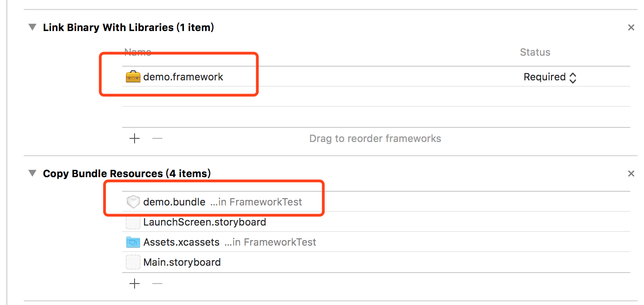
Task: Click the Assets.xcassets folder icon
Action: pyautogui.click(x=133, y=242)
